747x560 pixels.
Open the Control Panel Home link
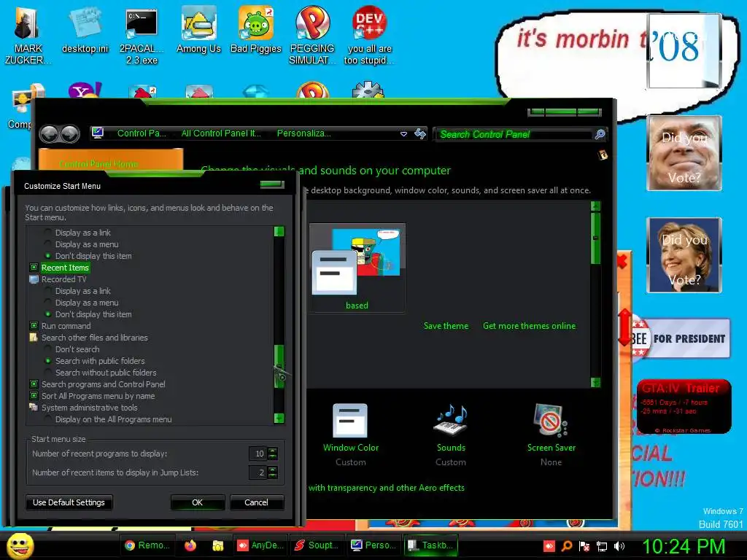coord(98,164)
